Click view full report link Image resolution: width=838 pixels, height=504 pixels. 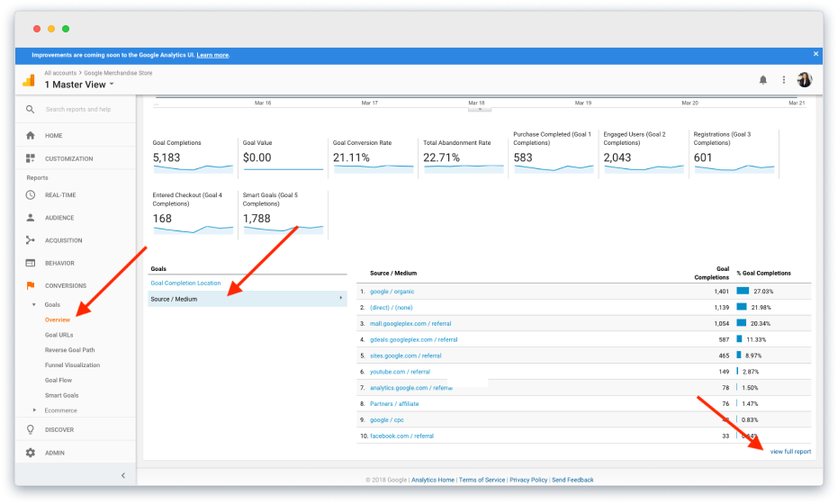(x=790, y=452)
